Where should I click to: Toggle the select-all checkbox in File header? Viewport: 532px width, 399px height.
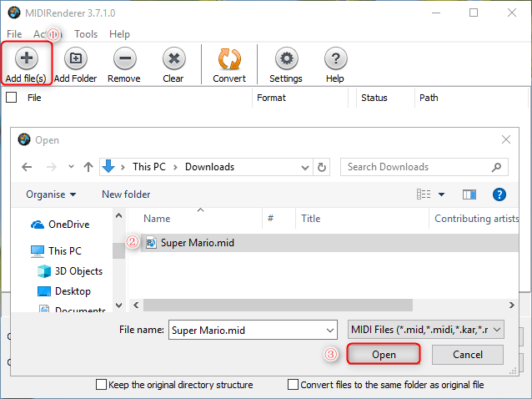pos(12,98)
